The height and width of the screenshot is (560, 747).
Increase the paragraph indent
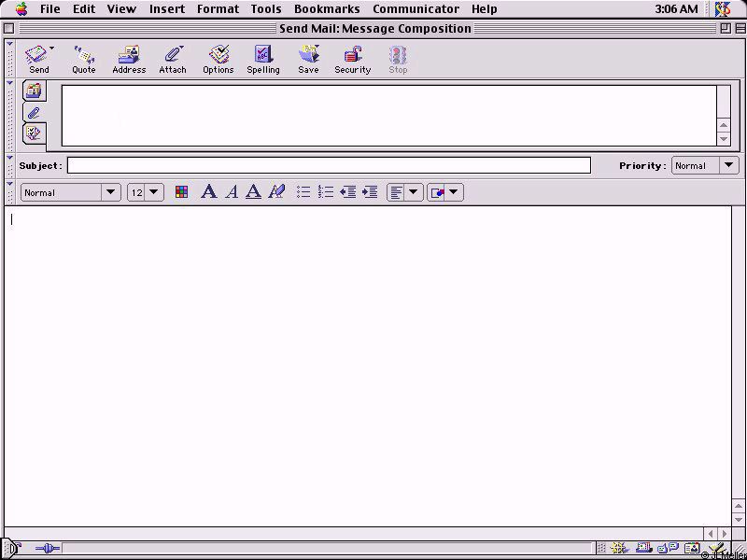click(x=370, y=192)
